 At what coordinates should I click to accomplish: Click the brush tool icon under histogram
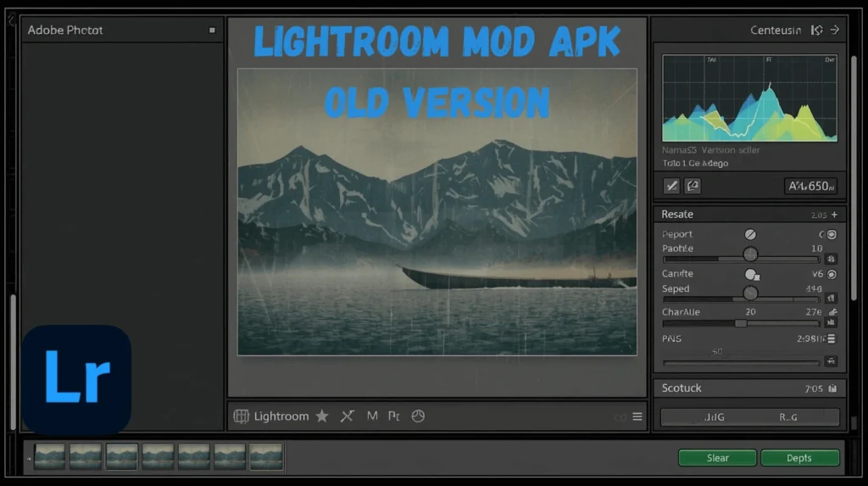[671, 187]
